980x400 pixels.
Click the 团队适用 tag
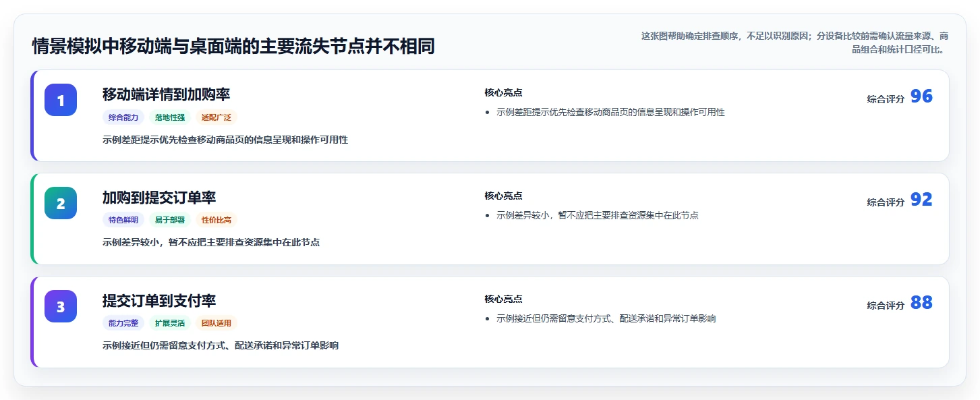point(217,323)
